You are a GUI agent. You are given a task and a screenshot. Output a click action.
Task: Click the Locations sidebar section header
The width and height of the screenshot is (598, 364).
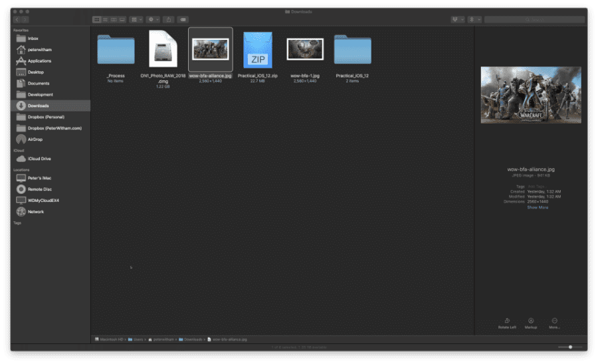(21, 170)
